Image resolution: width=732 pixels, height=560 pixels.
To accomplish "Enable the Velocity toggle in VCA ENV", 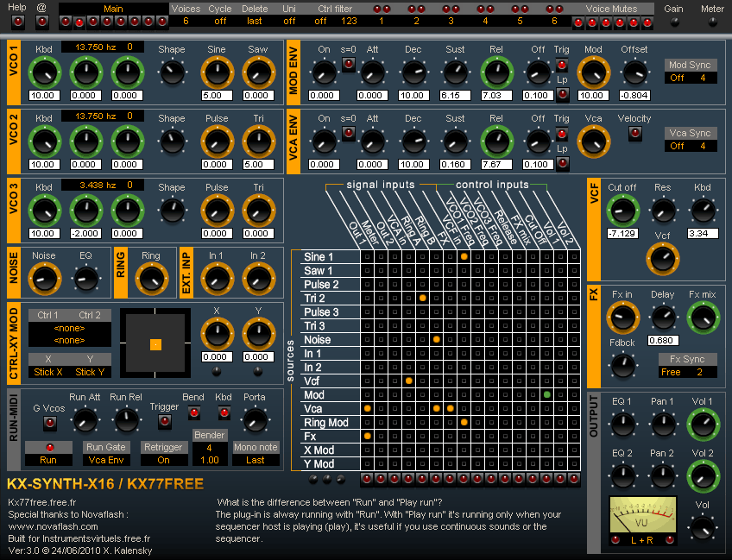I will point(634,134).
